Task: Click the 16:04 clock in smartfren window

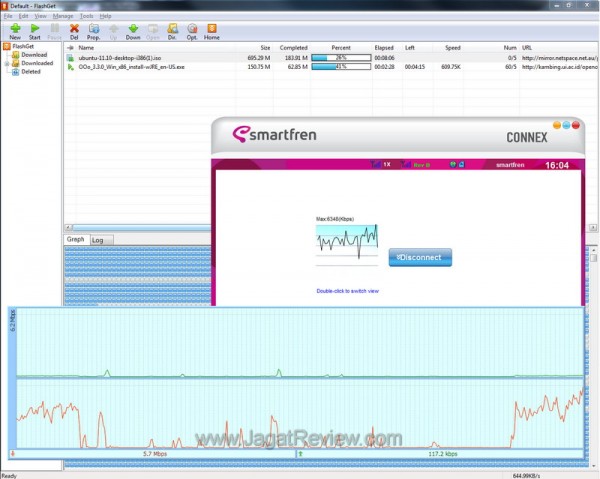Action: 557,165
